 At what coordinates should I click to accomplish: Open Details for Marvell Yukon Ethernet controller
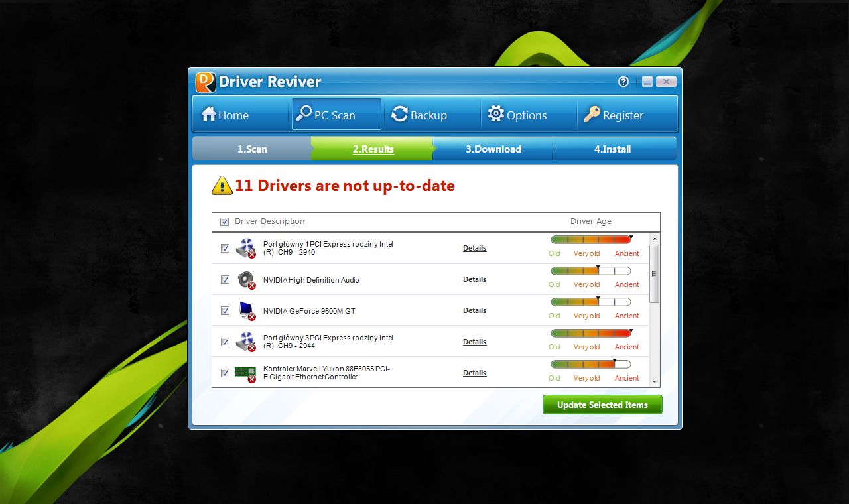coord(474,373)
